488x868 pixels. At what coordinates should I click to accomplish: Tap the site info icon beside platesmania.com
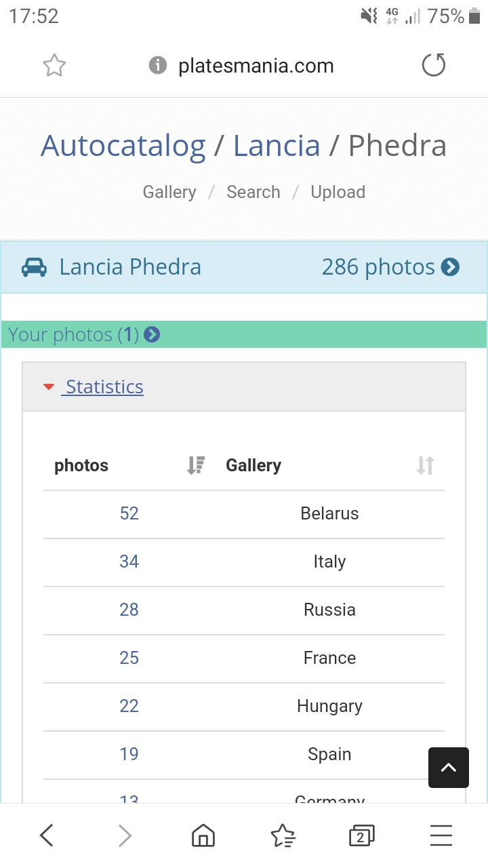[x=157, y=66]
